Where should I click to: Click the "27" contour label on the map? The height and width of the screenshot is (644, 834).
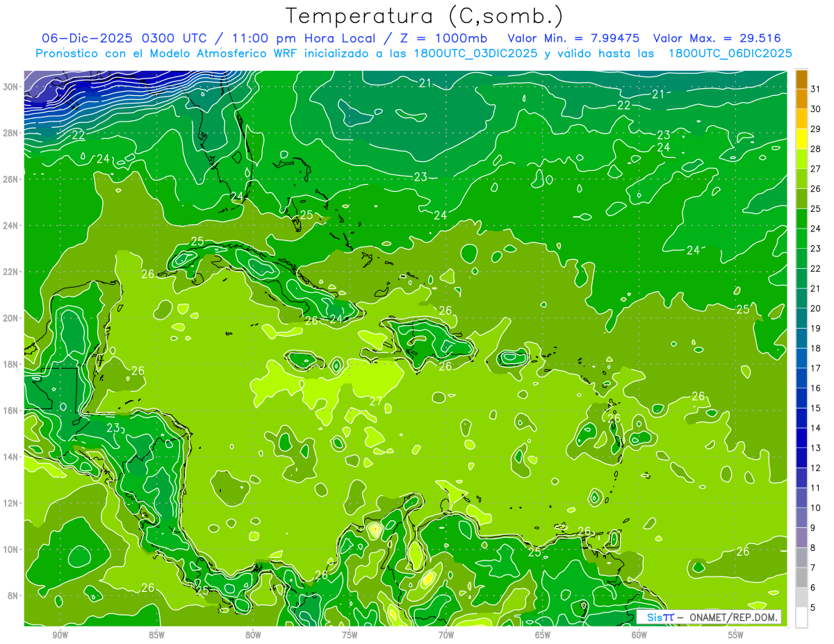376,401
